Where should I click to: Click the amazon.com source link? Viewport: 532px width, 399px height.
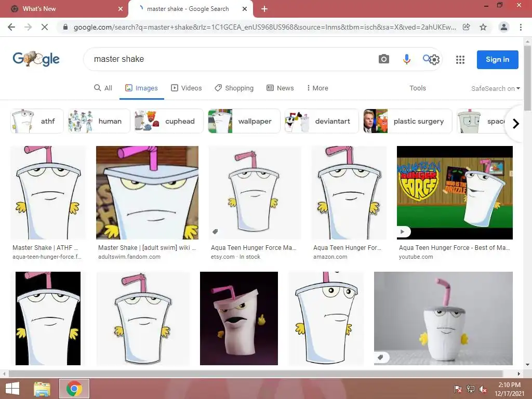pyautogui.click(x=330, y=257)
